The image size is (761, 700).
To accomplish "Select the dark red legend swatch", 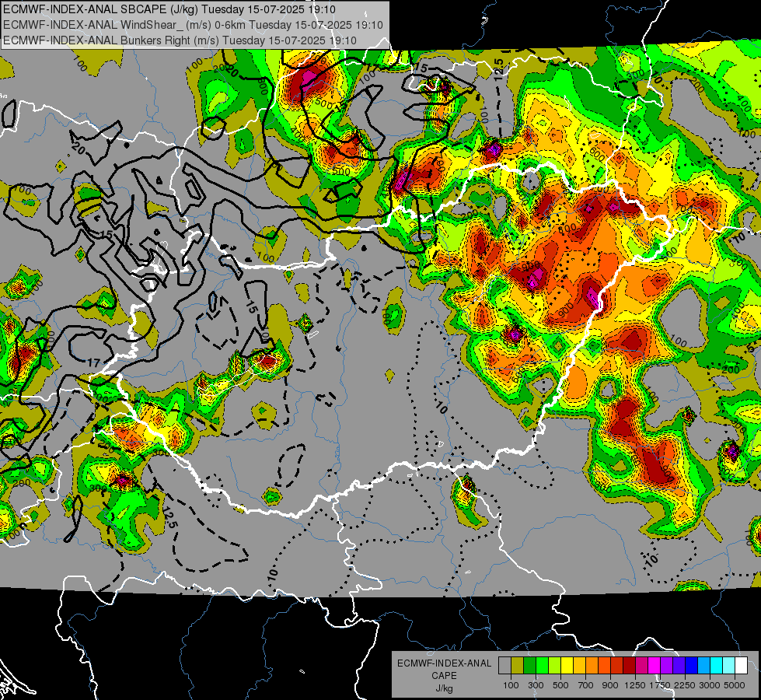I will [630, 666].
